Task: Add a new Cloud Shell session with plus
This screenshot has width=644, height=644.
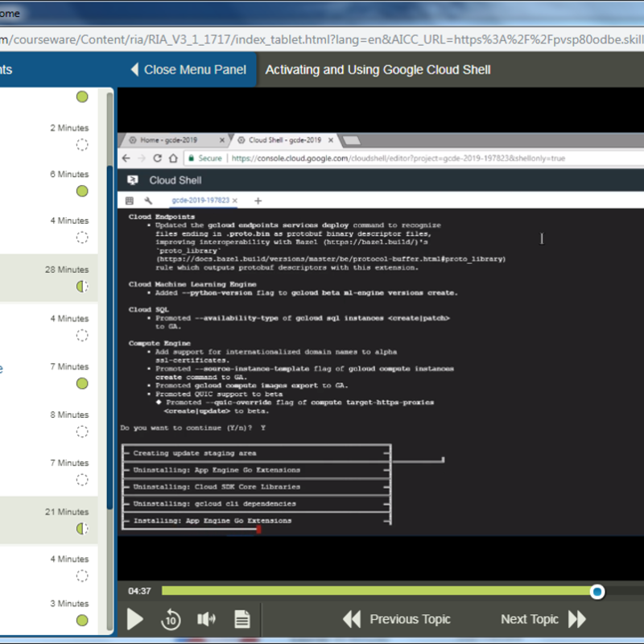Action: coord(258,200)
